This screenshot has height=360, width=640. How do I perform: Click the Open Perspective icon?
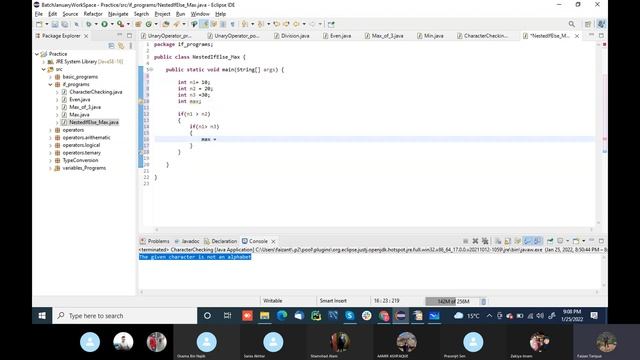tap(588, 24)
